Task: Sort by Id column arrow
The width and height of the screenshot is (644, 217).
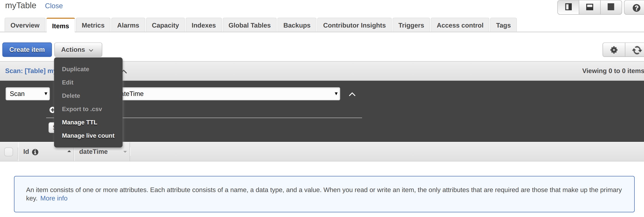Action: coord(69,151)
